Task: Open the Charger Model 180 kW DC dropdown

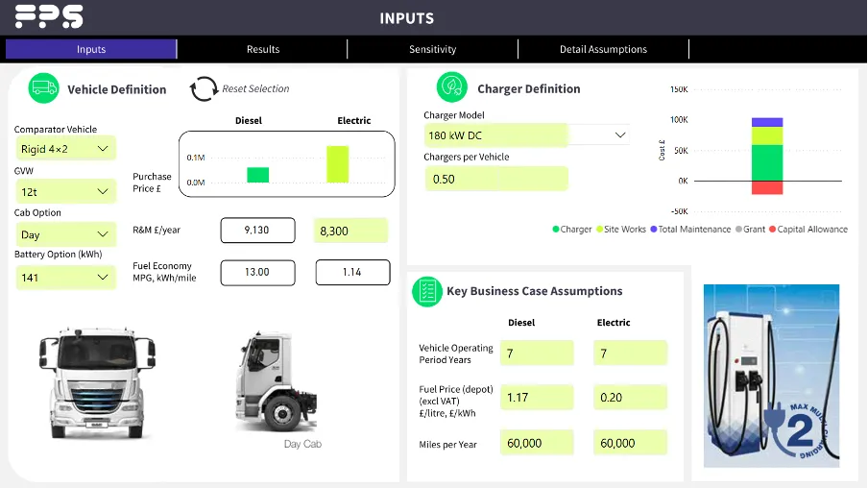Action: 526,135
